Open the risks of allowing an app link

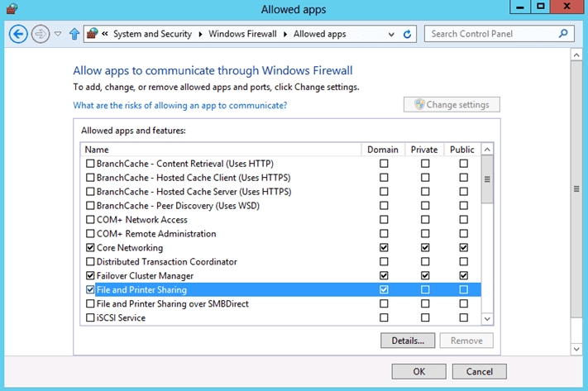[180, 105]
